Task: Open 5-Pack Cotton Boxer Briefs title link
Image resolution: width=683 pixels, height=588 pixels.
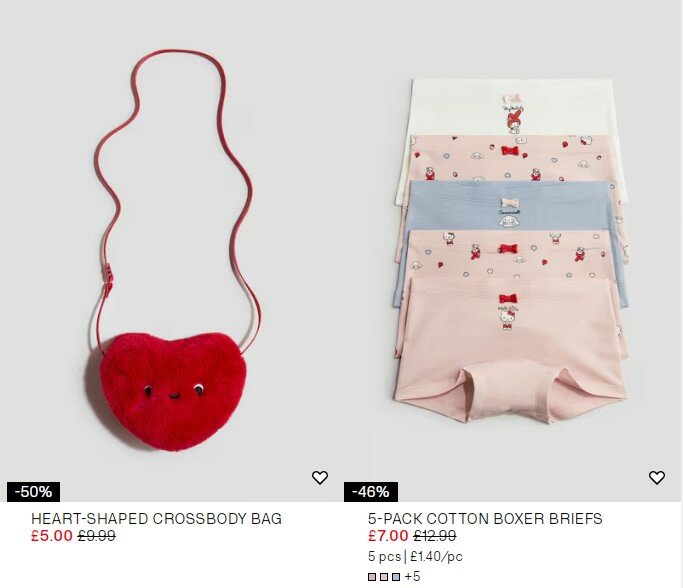Action: 485,519
